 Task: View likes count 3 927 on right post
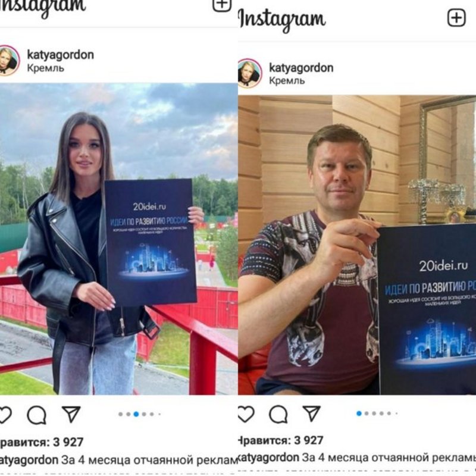pos(280,440)
